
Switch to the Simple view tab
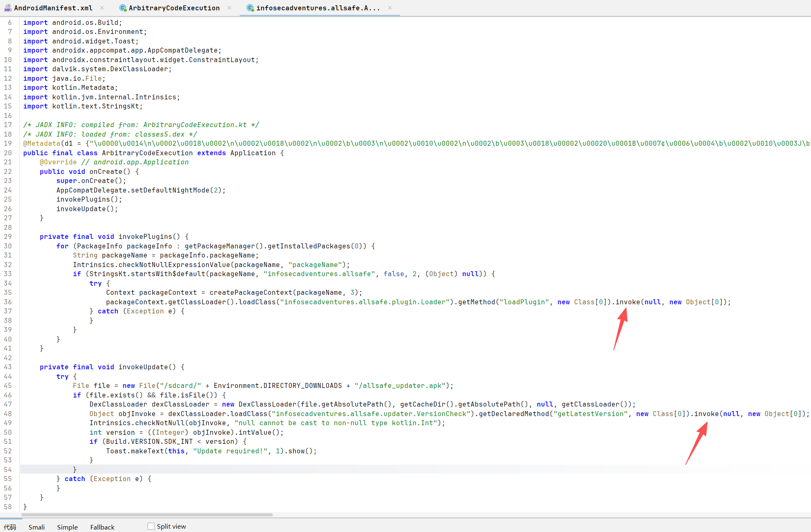67,527
